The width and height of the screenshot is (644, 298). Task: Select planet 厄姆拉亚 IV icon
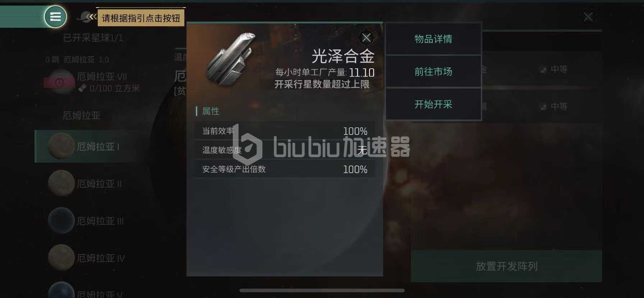61,257
